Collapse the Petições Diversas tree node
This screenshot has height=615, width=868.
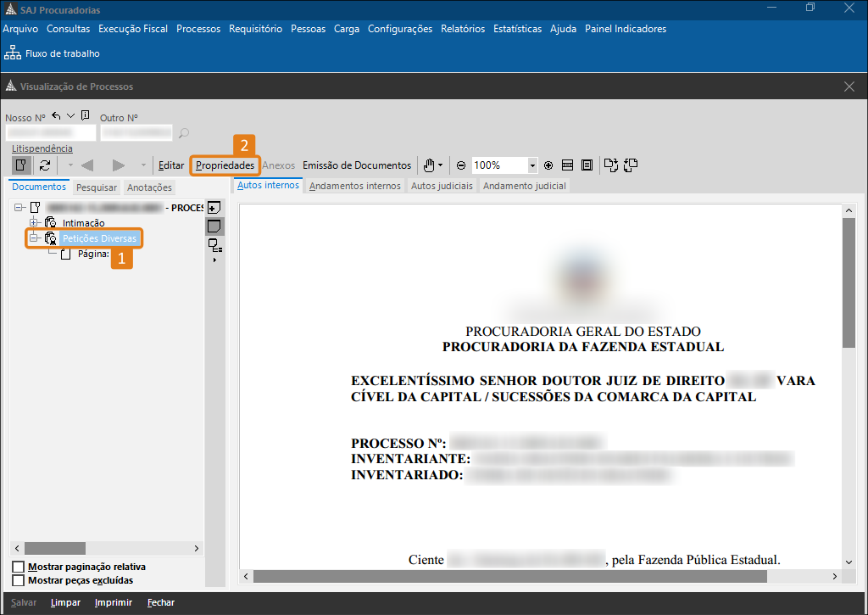point(35,238)
